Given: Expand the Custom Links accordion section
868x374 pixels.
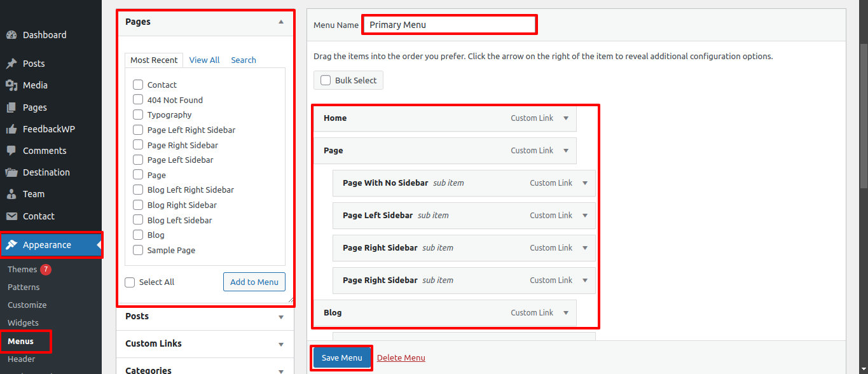Looking at the screenshot, I should tap(281, 344).
